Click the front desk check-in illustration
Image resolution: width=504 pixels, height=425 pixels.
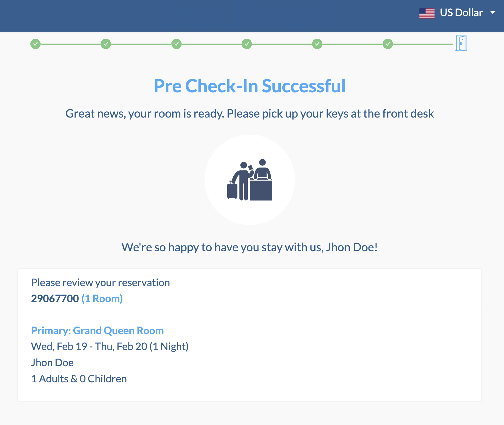[250, 180]
